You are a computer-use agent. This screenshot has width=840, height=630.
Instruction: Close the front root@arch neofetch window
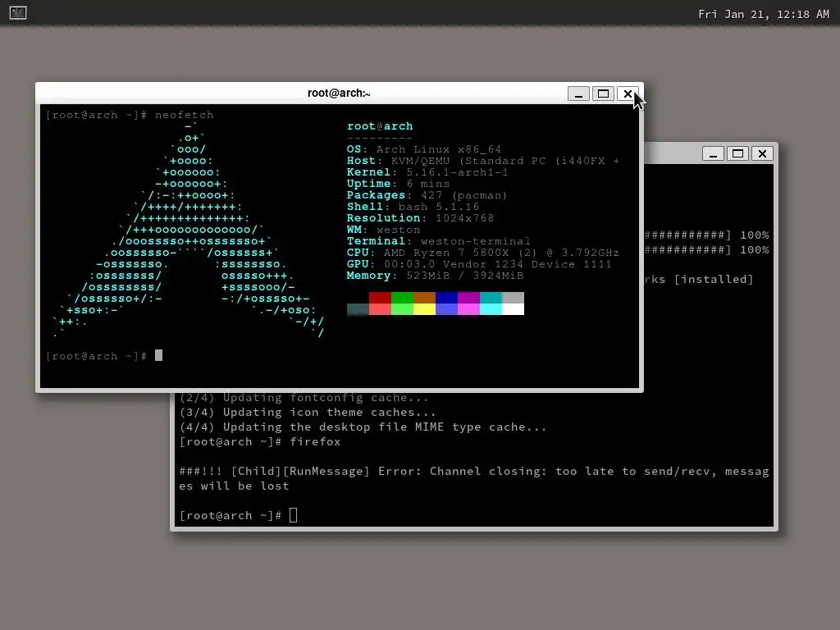pos(628,94)
